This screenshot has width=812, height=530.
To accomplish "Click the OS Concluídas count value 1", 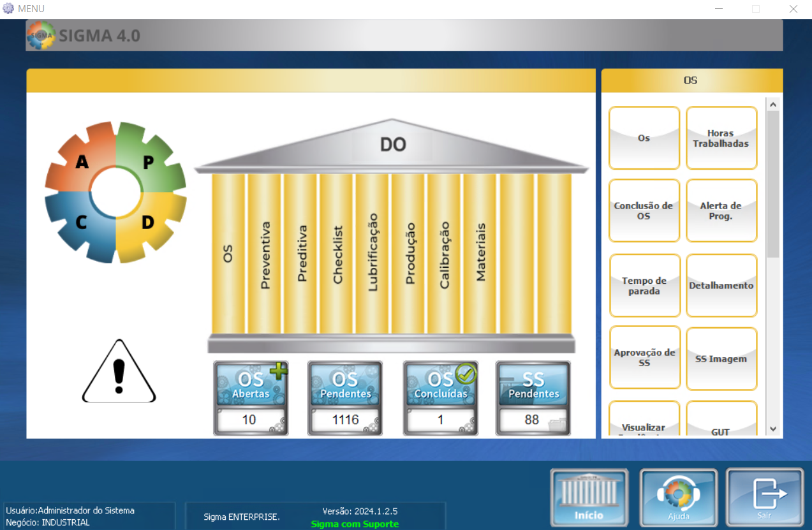I will (x=440, y=420).
